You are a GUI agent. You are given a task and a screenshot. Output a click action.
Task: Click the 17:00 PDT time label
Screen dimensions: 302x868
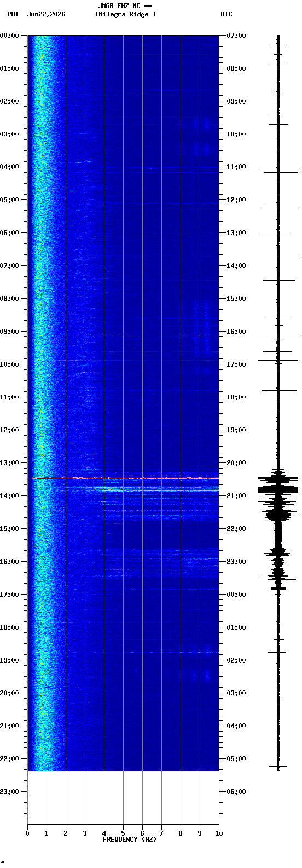pyautogui.click(x=9, y=595)
